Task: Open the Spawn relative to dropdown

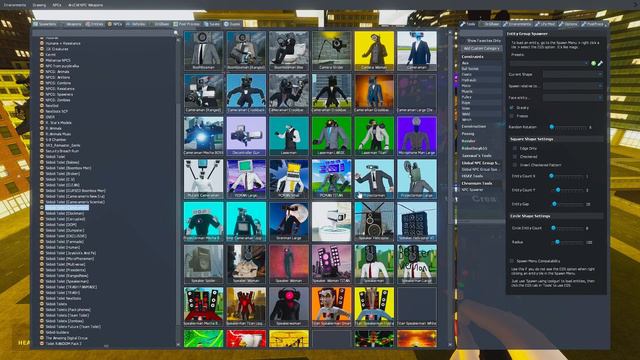Action: pyautogui.click(x=573, y=86)
